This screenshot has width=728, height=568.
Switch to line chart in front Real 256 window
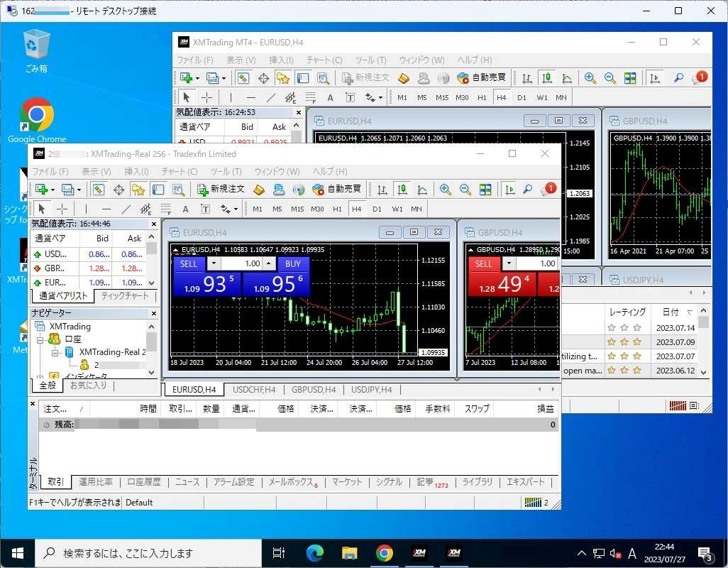click(x=422, y=189)
